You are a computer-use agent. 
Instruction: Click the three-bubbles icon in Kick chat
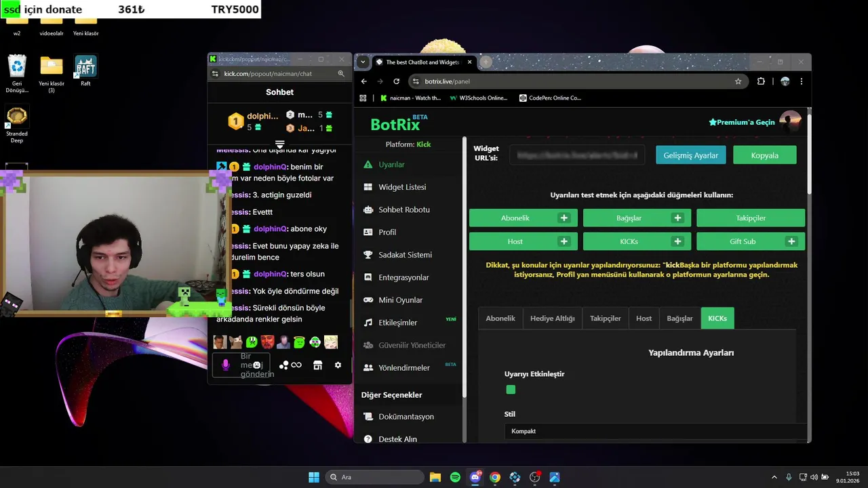point(283,365)
